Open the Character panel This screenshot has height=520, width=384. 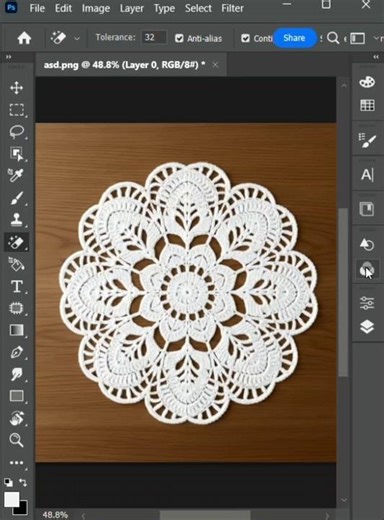coord(367,174)
